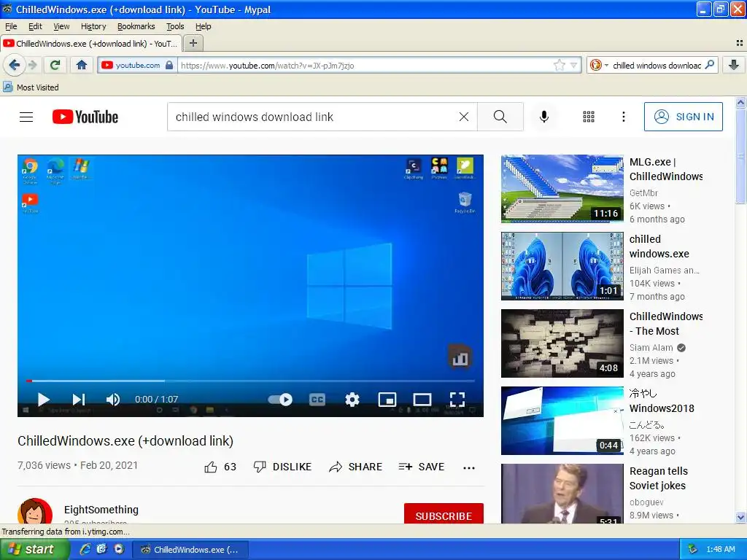Open the Windows2018 0:44 video thumbnail
This screenshot has width=747, height=560.
562,421
